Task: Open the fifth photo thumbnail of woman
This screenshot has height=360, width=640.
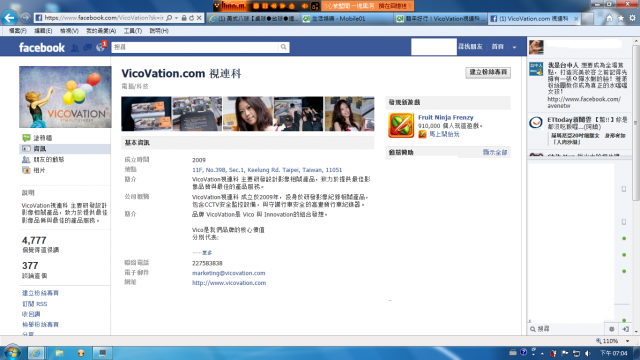Action: 349,114
